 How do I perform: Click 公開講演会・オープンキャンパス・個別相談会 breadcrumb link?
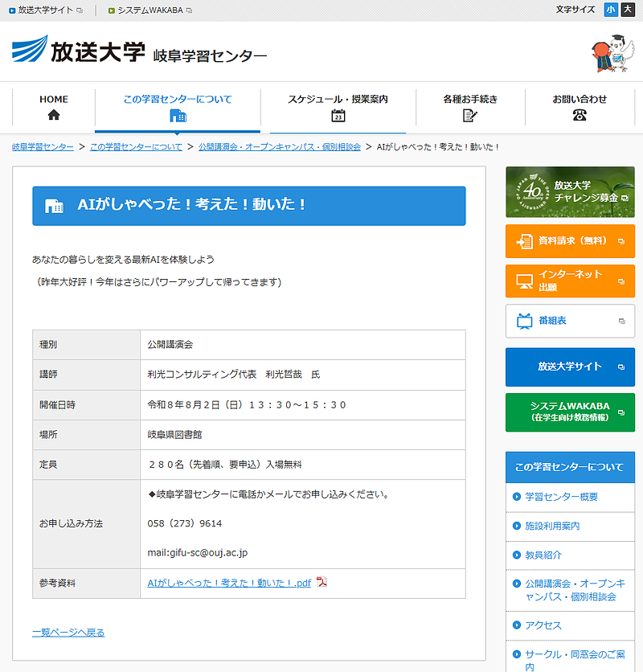280,147
